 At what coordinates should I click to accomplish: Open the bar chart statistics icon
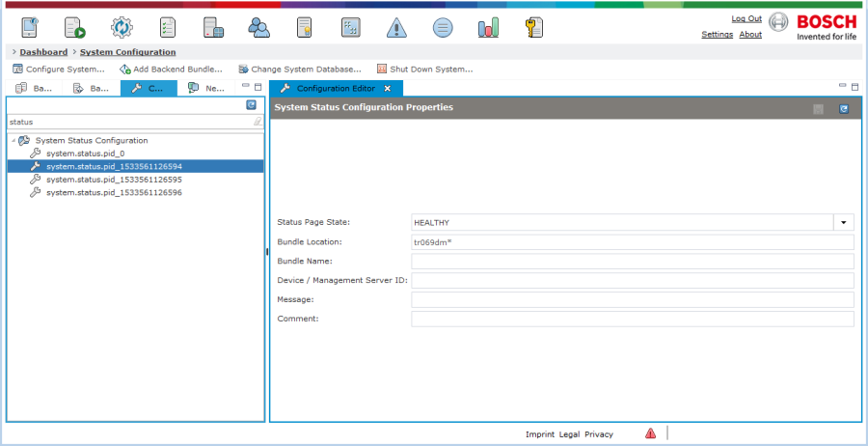point(488,27)
